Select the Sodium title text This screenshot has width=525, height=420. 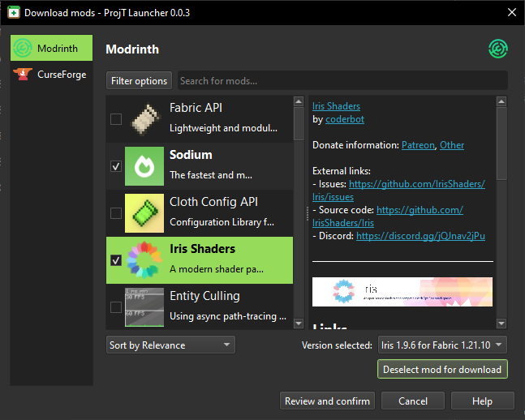191,155
